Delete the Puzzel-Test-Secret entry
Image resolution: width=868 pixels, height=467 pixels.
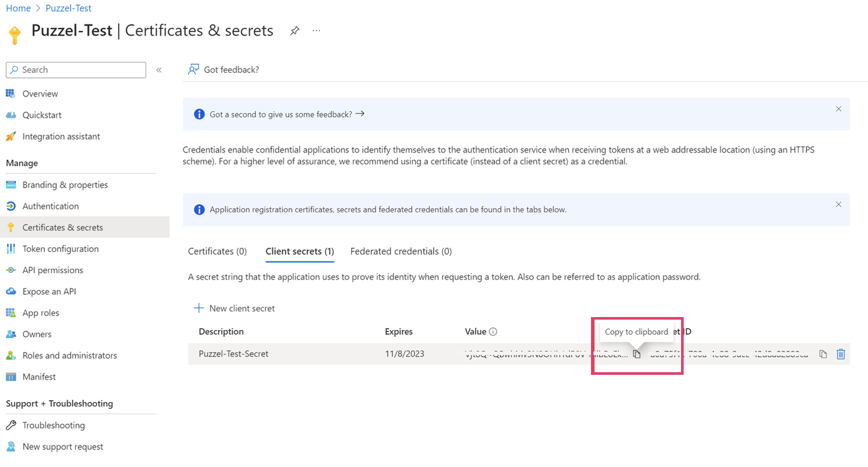pos(841,354)
